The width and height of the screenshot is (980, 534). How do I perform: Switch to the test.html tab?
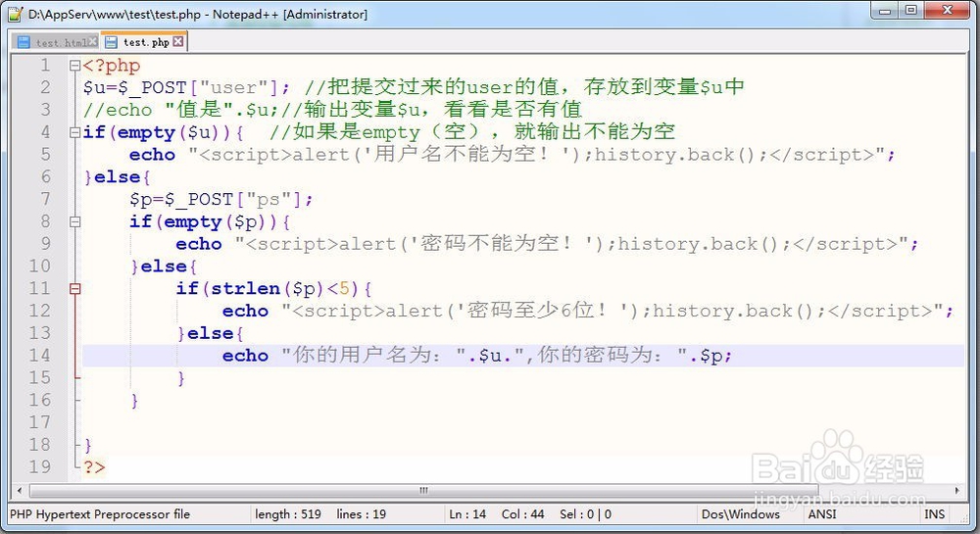(55, 42)
